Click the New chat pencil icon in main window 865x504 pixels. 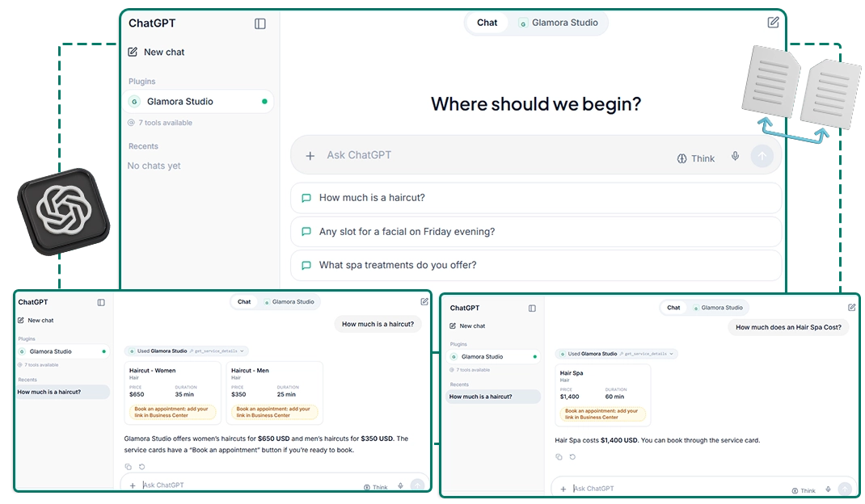133,52
